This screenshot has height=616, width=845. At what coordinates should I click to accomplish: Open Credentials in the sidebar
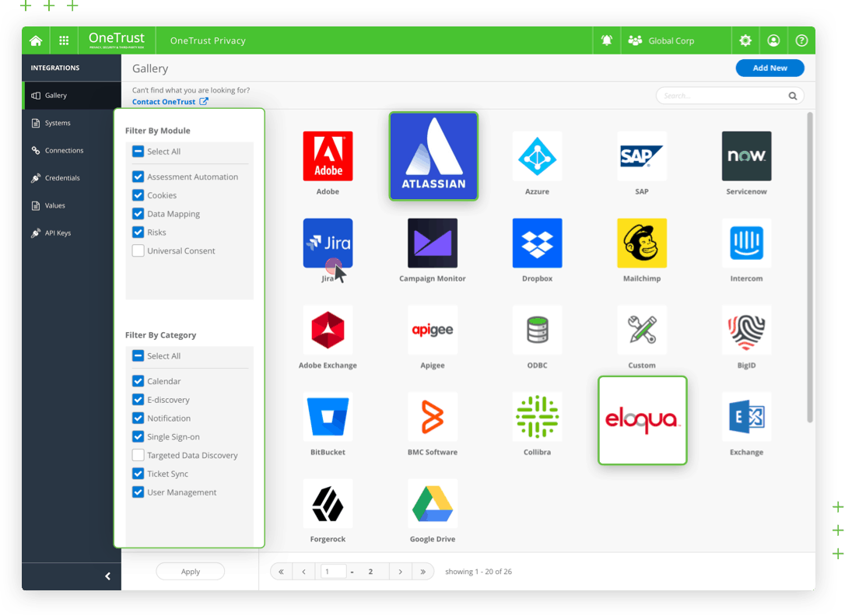click(x=72, y=177)
